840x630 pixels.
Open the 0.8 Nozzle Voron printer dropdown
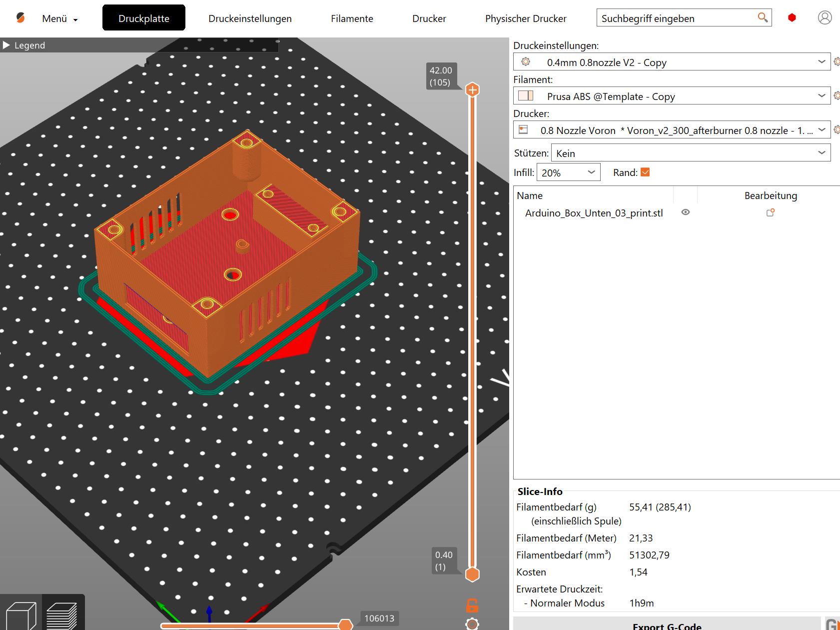[672, 130]
